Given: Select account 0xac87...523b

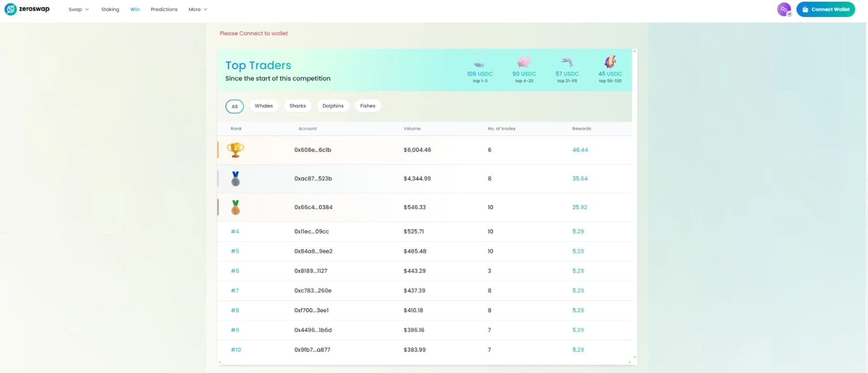Looking at the screenshot, I should (313, 179).
